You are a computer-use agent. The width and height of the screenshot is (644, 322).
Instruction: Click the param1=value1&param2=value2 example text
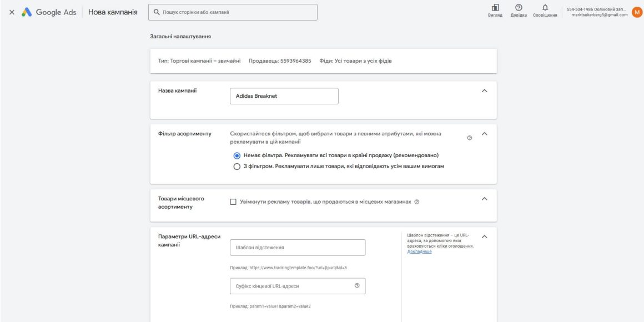[x=270, y=306]
